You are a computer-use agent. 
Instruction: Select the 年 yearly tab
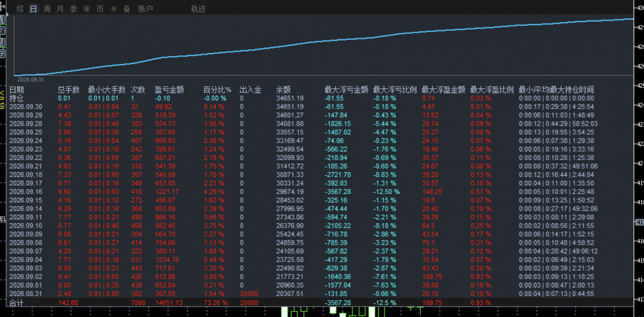tap(87, 9)
